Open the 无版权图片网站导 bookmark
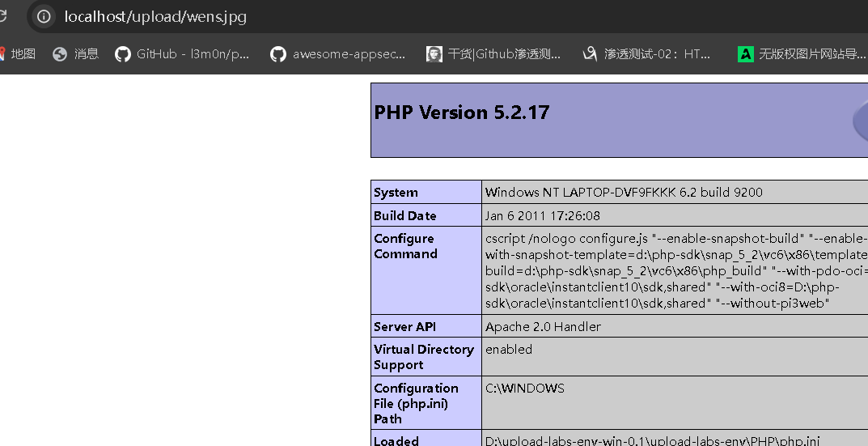 802,53
